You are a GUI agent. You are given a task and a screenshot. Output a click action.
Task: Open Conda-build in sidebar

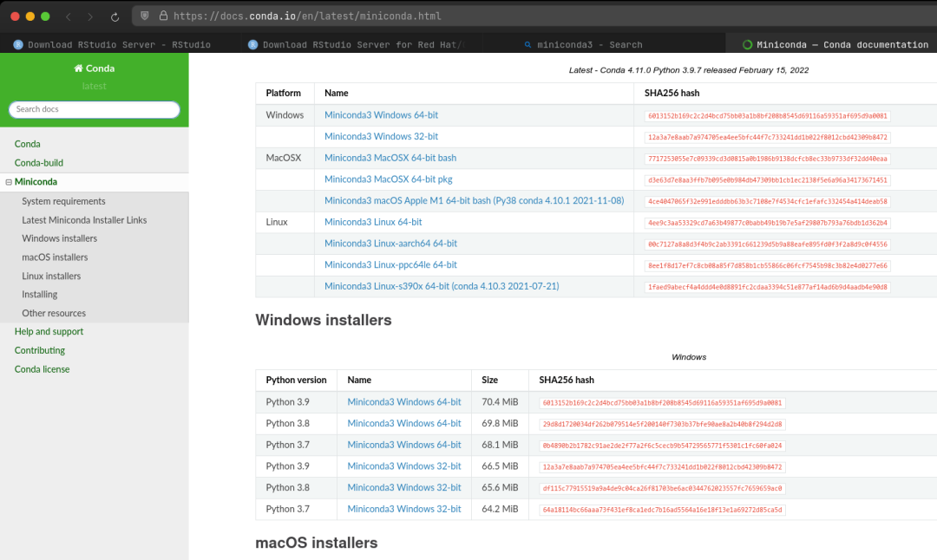tap(39, 163)
